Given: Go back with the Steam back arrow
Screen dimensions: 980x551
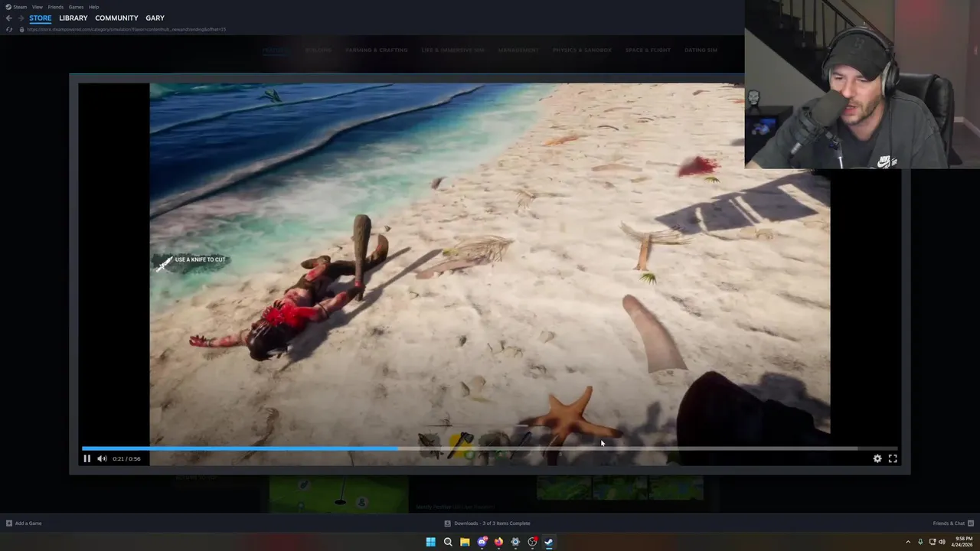Looking at the screenshot, I should [8, 18].
